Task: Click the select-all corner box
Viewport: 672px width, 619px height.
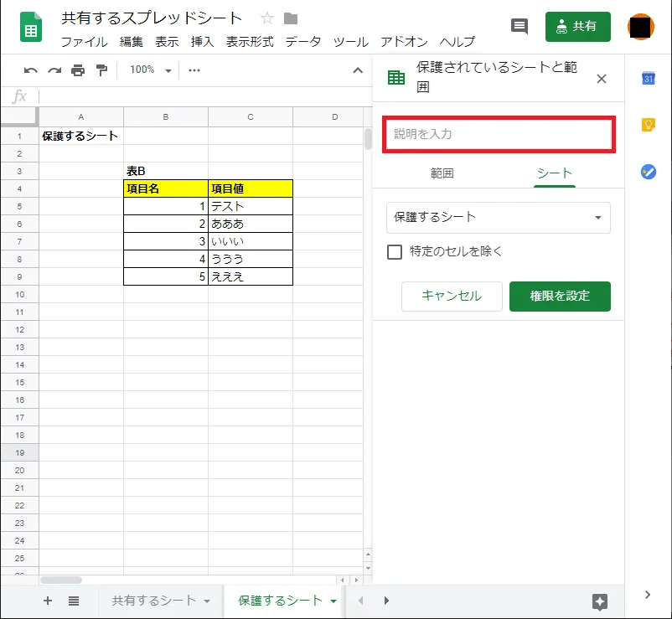Action: tap(20, 116)
